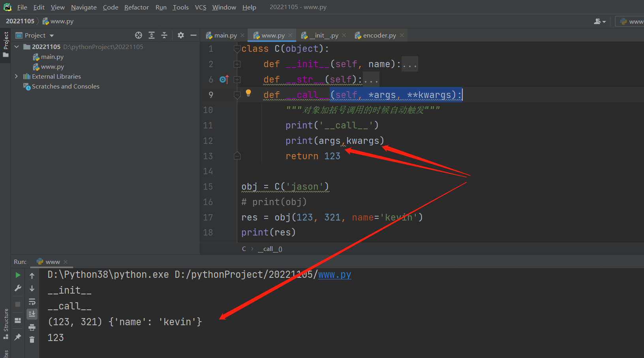Click 20221105 in the navigation breadcrumb
Screen dimensions: 644x358
pyautogui.click(x=20, y=21)
